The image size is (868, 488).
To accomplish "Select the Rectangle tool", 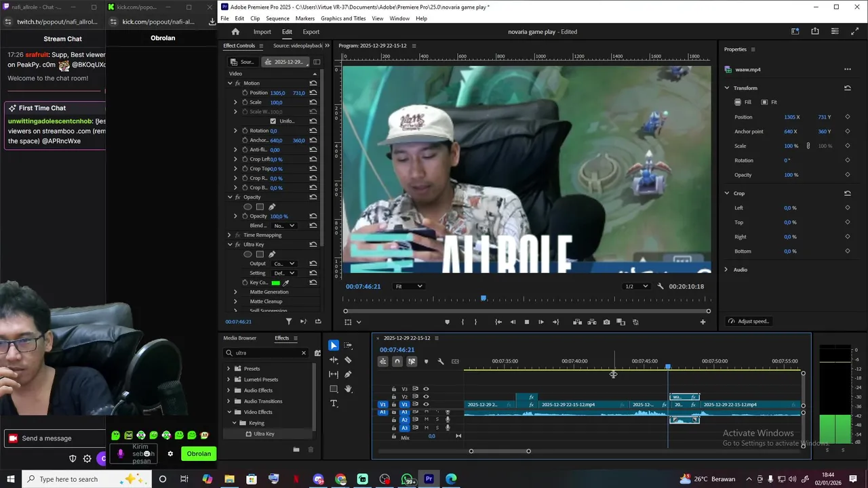I will pos(334,389).
